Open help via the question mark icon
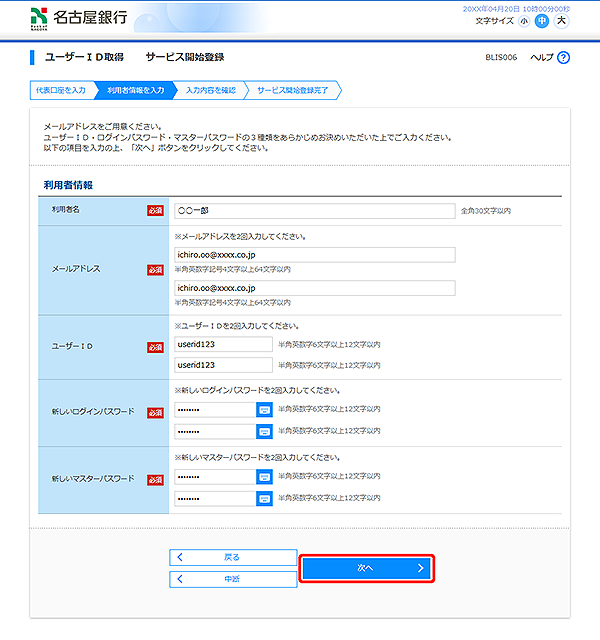 click(x=564, y=58)
